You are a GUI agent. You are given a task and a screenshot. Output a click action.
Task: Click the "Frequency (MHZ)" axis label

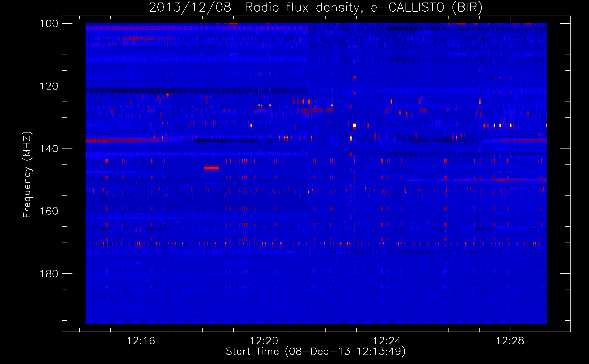pos(27,174)
